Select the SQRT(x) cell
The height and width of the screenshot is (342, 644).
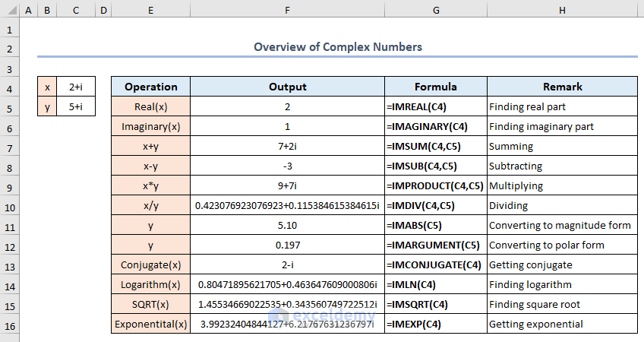[150, 304]
